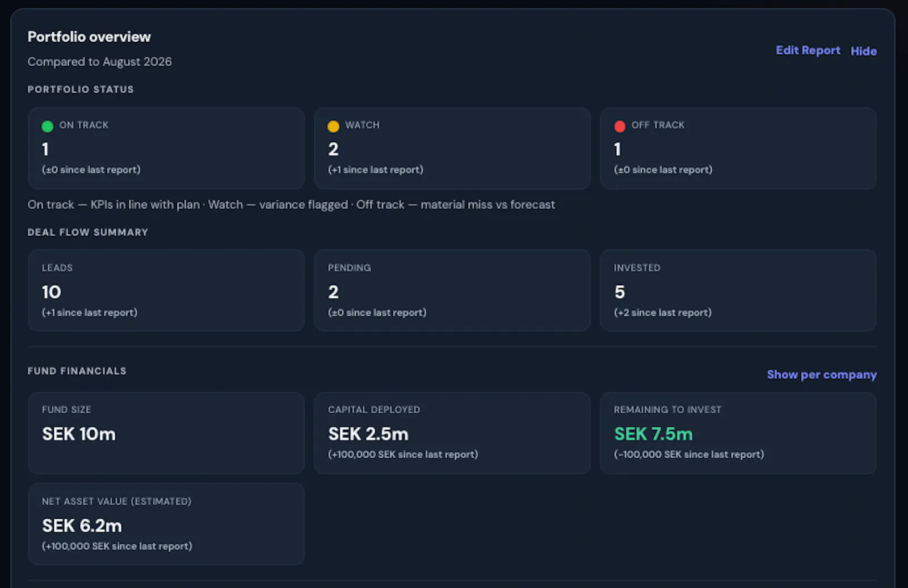This screenshot has width=908, height=588.
Task: Click Invested card's +2 since last report
Action: click(x=663, y=312)
